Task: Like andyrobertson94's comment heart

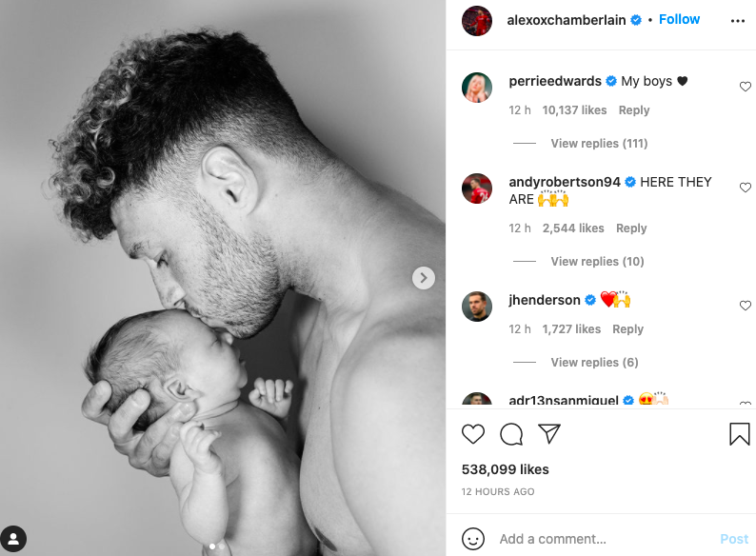Action: tap(746, 188)
